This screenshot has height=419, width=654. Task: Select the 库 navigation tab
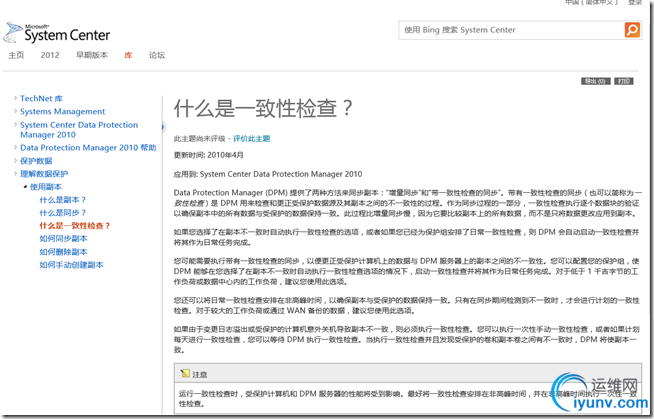[128, 55]
